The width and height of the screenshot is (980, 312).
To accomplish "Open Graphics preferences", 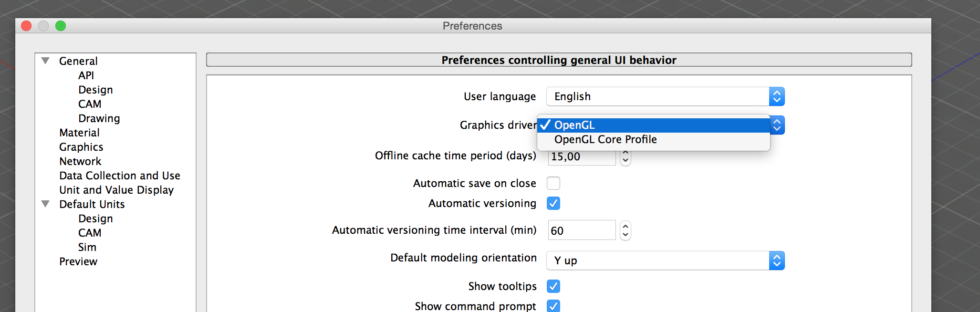I will pos(81,147).
